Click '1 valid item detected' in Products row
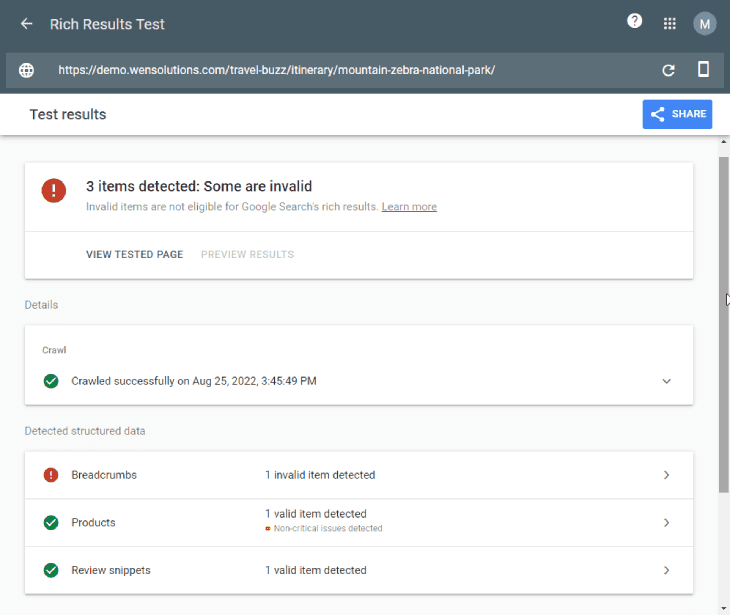730x615 pixels. 316,514
